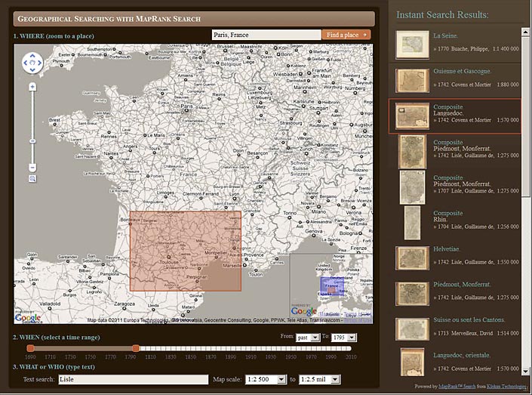Open the La Seine map result link

tap(441, 35)
